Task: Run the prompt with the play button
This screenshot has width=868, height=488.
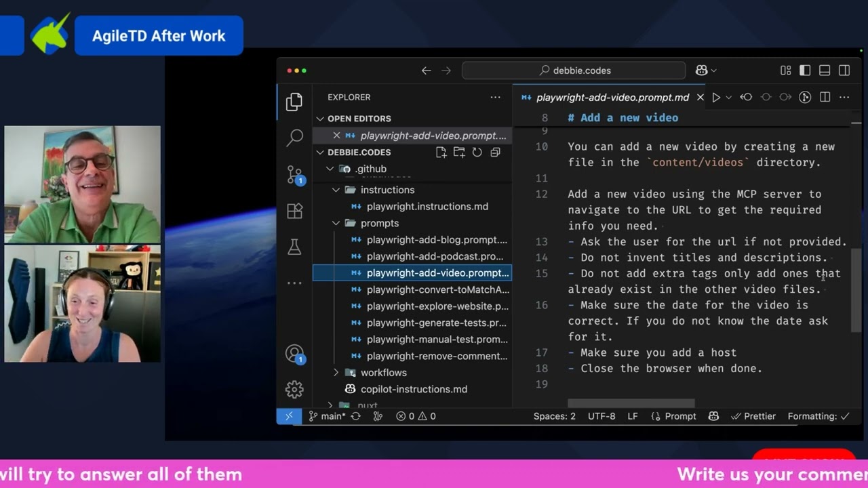Action: point(716,98)
